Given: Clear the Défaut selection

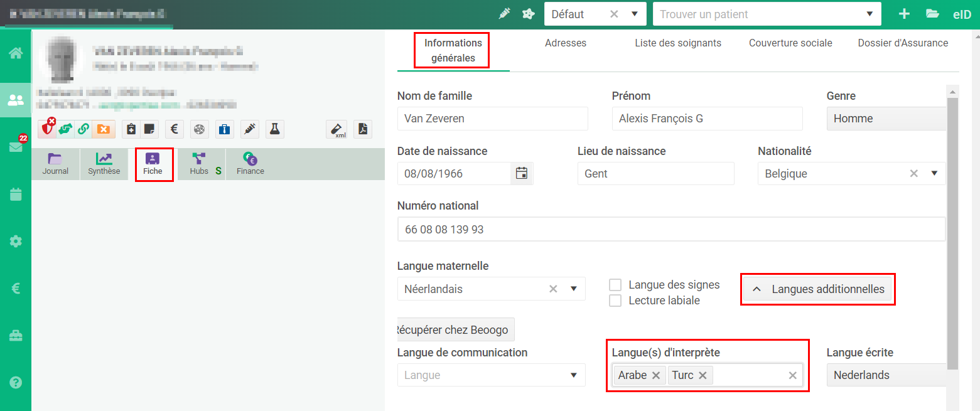Looking at the screenshot, I should click(x=614, y=14).
